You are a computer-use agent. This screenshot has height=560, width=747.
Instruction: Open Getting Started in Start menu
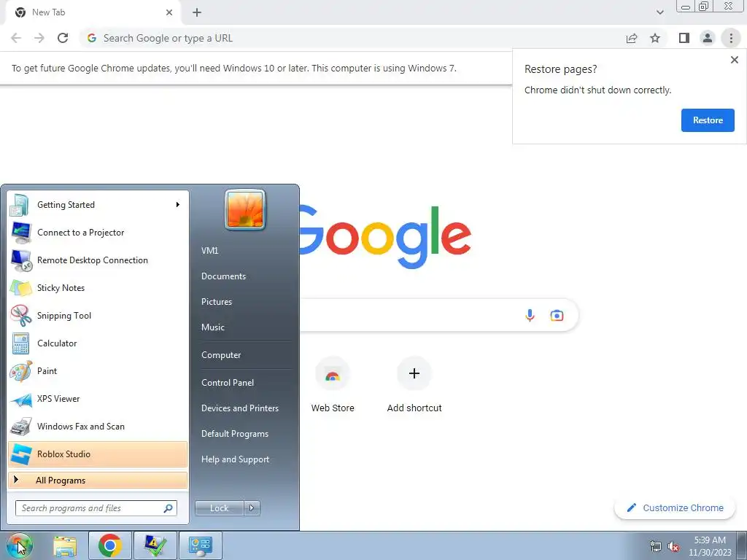[98, 205]
